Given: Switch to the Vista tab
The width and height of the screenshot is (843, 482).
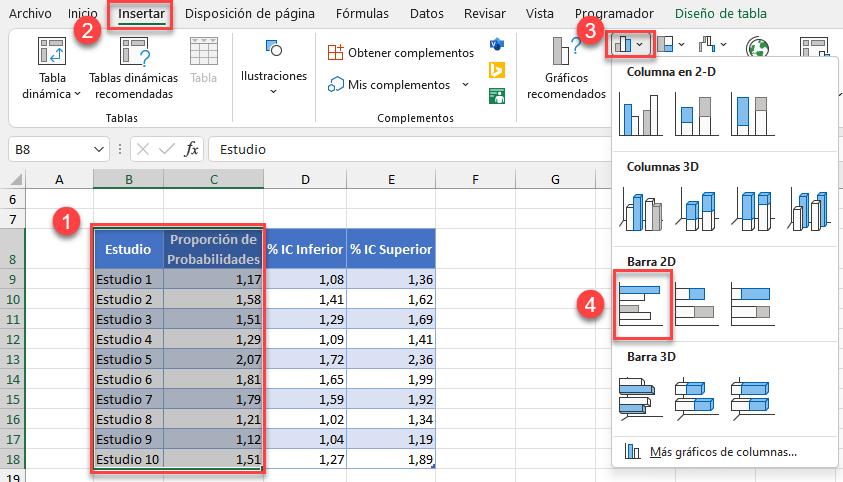Looking at the screenshot, I should [540, 13].
